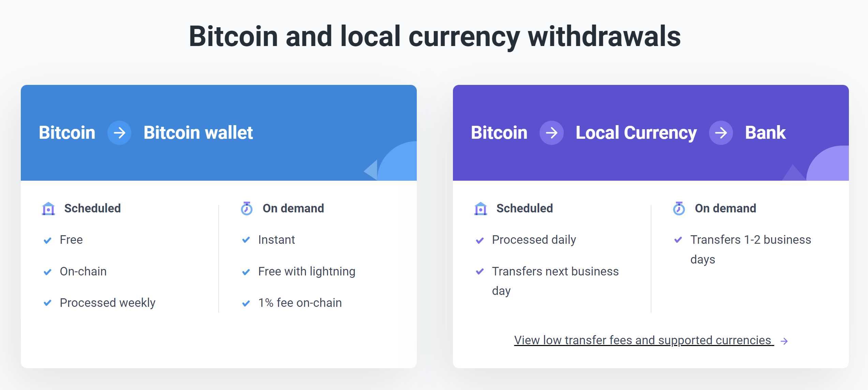Click the On demand stopwatch icon in Bank card
Screen dimensions: 868x390
679,208
